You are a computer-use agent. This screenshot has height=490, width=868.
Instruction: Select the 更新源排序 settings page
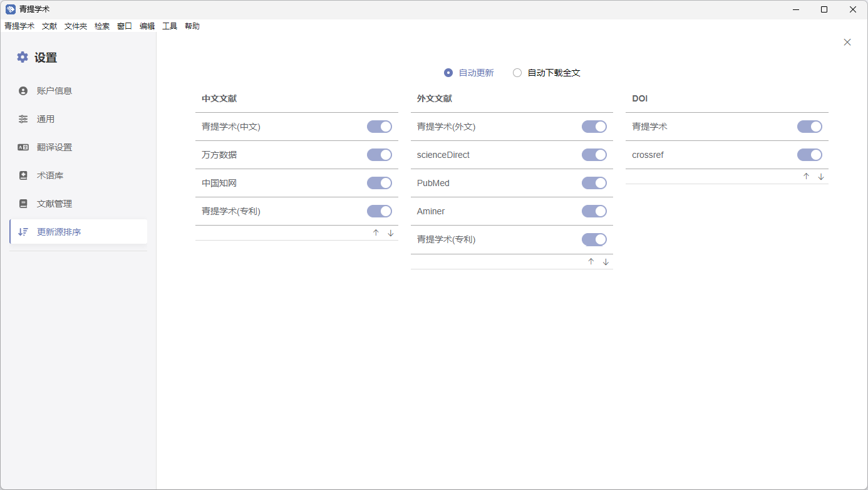click(x=78, y=232)
